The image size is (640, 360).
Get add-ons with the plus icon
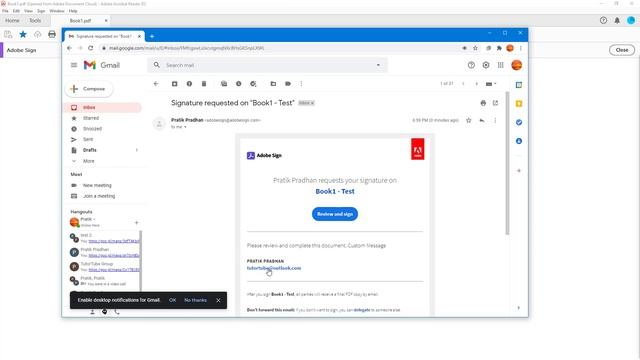coord(519,171)
